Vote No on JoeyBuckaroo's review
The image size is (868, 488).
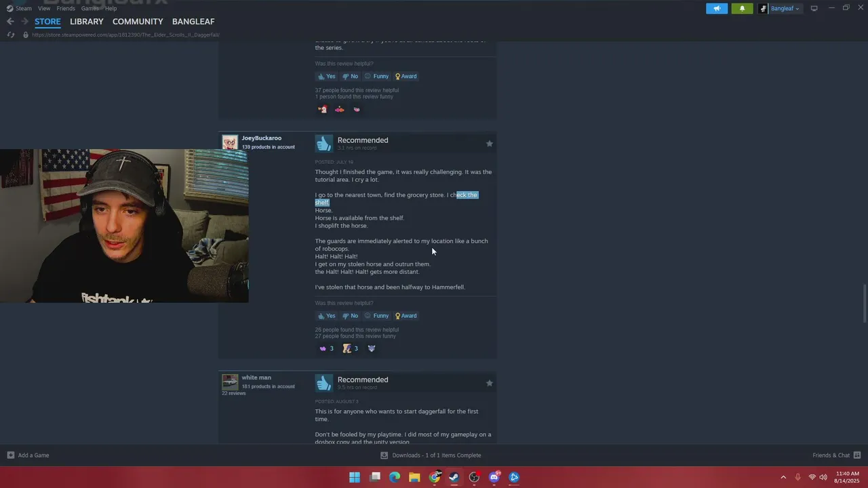point(350,316)
